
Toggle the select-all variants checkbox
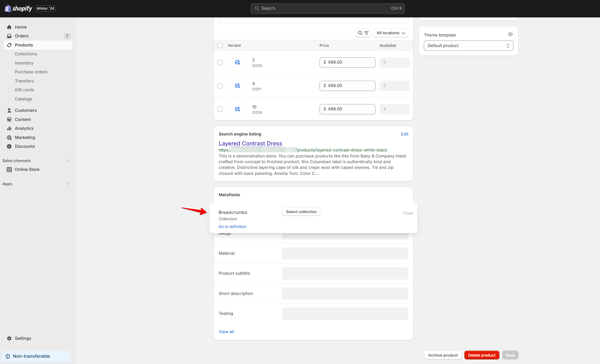click(x=220, y=45)
